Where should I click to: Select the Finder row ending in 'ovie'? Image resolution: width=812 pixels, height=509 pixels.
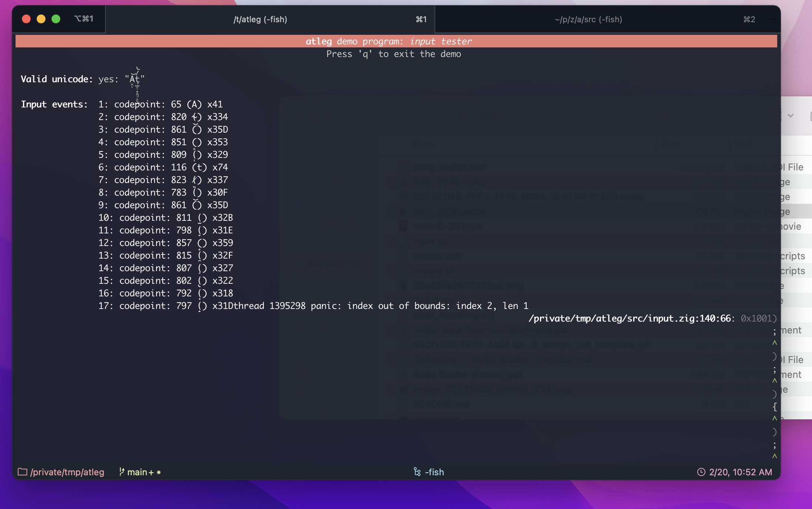coord(796,226)
